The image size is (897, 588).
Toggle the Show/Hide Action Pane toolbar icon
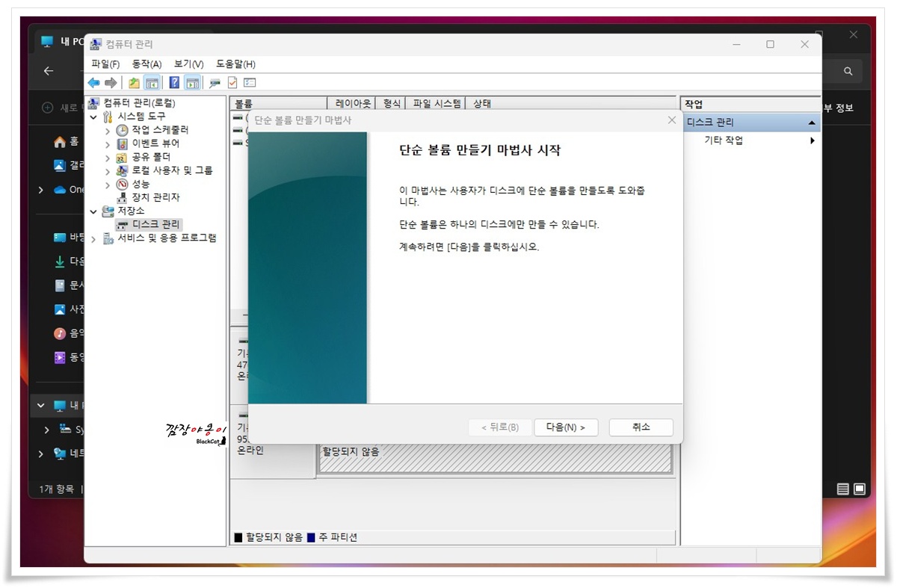(x=192, y=82)
